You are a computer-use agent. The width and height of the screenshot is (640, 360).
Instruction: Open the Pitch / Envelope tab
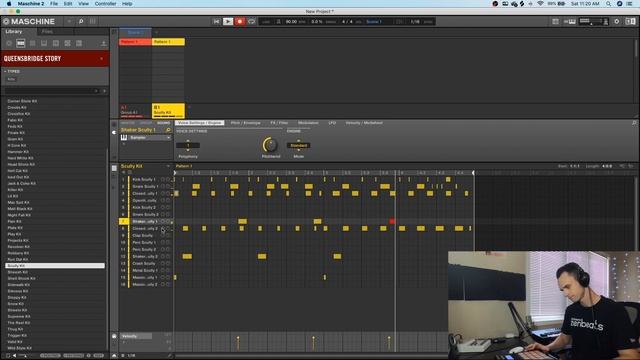pos(245,123)
